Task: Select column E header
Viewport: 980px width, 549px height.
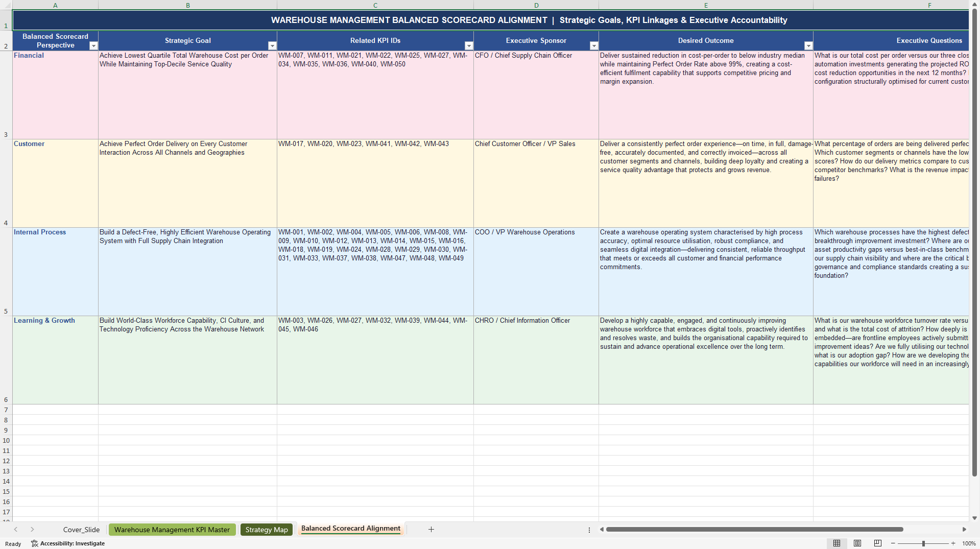Action: tap(706, 5)
